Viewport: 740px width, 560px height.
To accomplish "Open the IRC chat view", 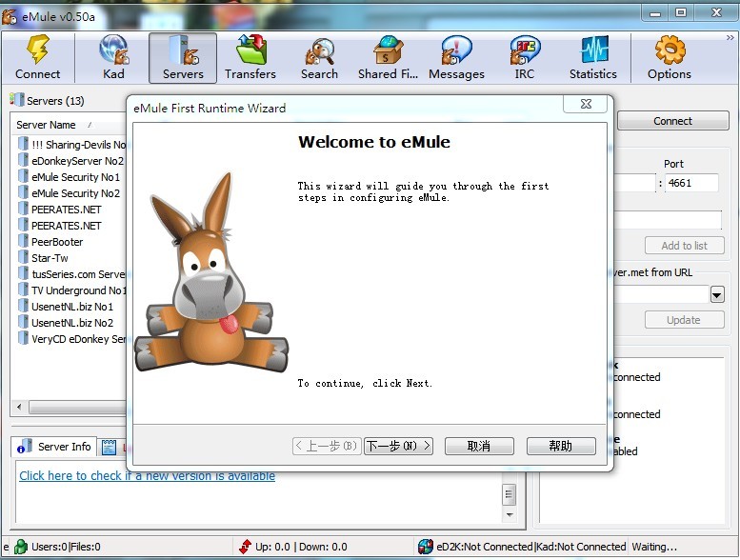I will (525, 57).
